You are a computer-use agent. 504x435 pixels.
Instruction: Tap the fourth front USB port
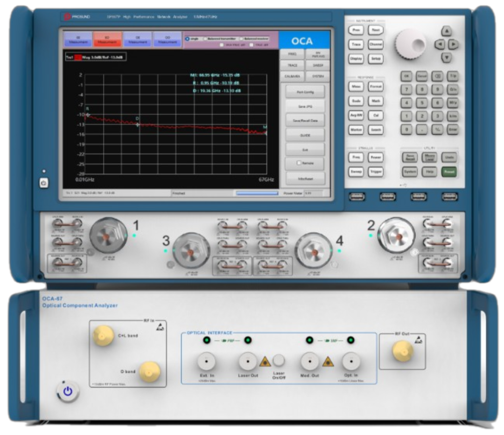tap(449, 196)
